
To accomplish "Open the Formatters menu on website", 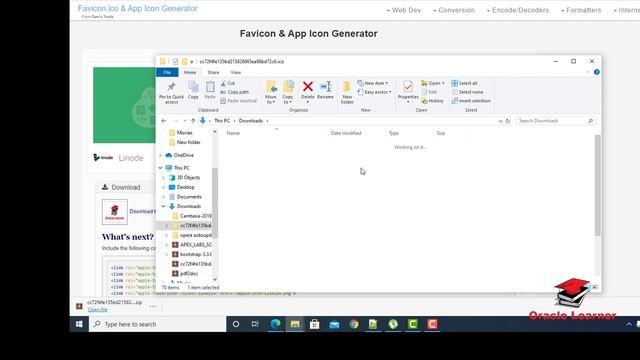I will point(581,10).
